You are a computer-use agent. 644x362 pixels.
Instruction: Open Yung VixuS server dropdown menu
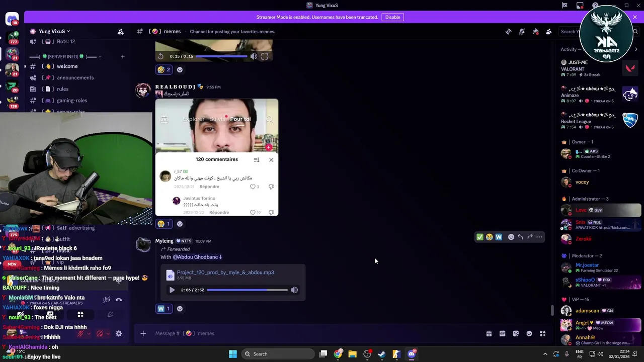54,31
